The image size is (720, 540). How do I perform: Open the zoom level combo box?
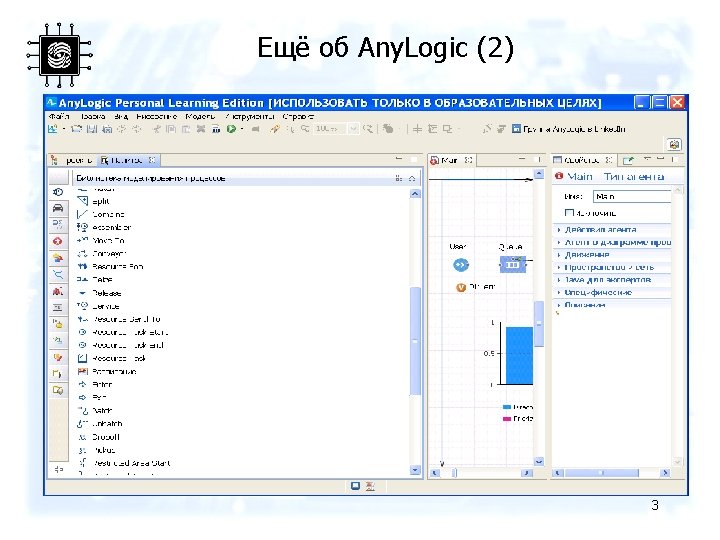pyautogui.click(x=336, y=129)
